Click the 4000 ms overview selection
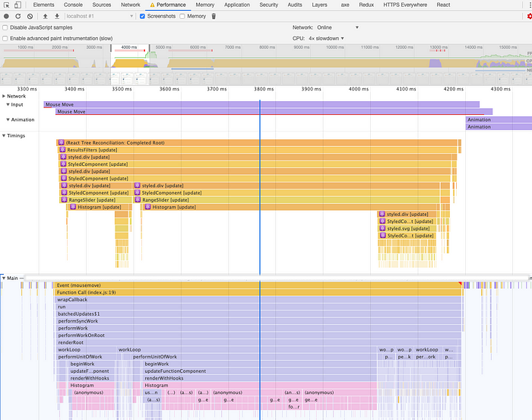 point(130,65)
